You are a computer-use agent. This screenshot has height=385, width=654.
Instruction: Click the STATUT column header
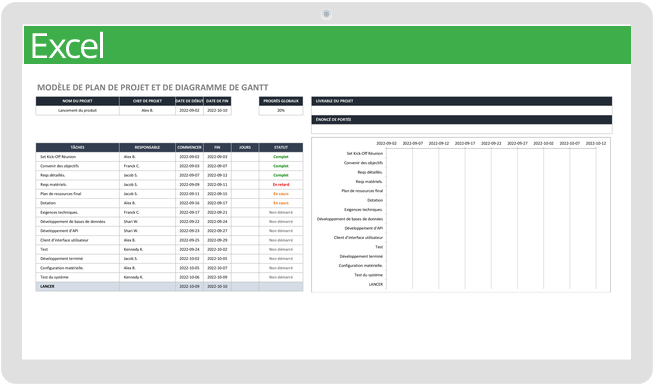click(281, 147)
